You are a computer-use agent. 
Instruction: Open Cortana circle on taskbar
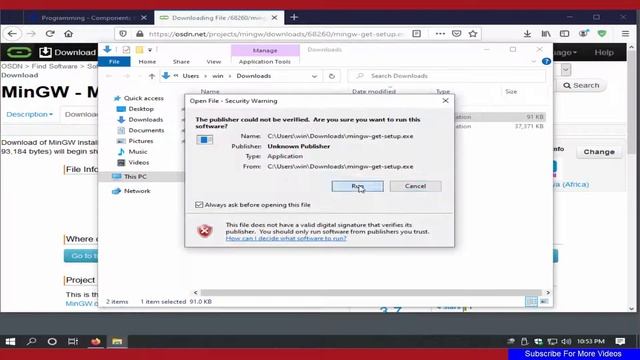click(52, 342)
